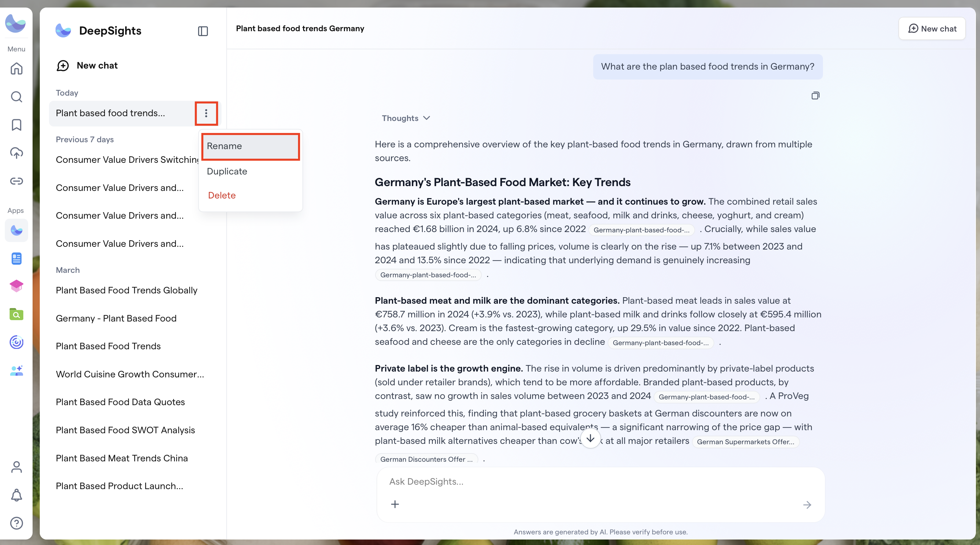
Task: Open the Home icon in left menu
Action: [16, 69]
